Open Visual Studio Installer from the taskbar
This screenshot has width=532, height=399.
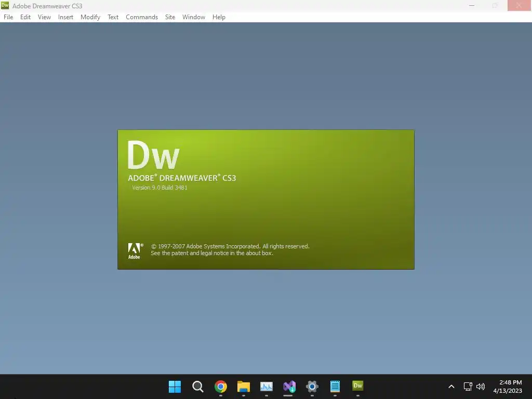[289, 386]
